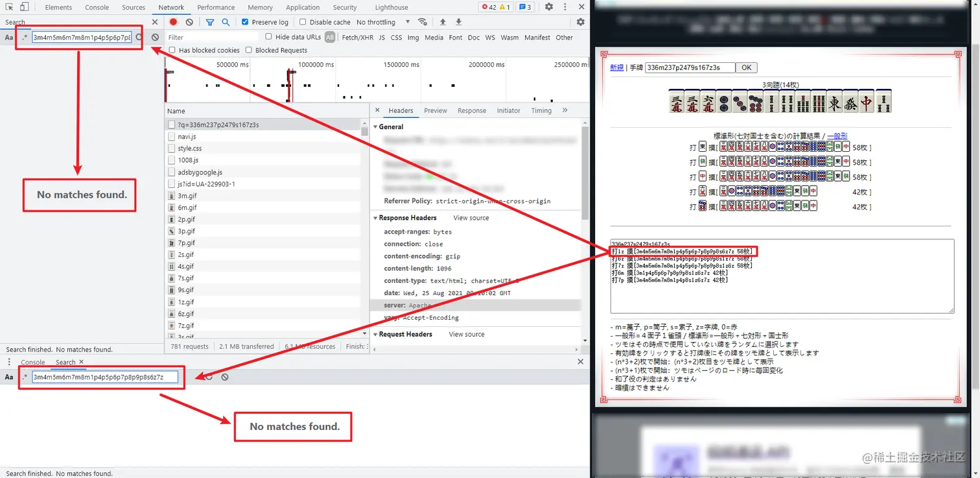Select the ?q=336m237p2479s167z3s request
The width and height of the screenshot is (980, 478).
point(263,125)
